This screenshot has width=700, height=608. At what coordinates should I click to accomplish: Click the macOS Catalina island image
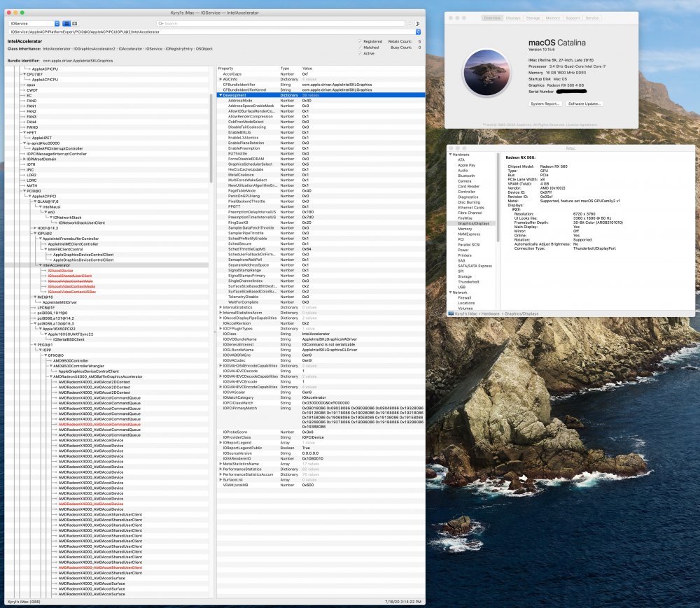(x=486, y=72)
